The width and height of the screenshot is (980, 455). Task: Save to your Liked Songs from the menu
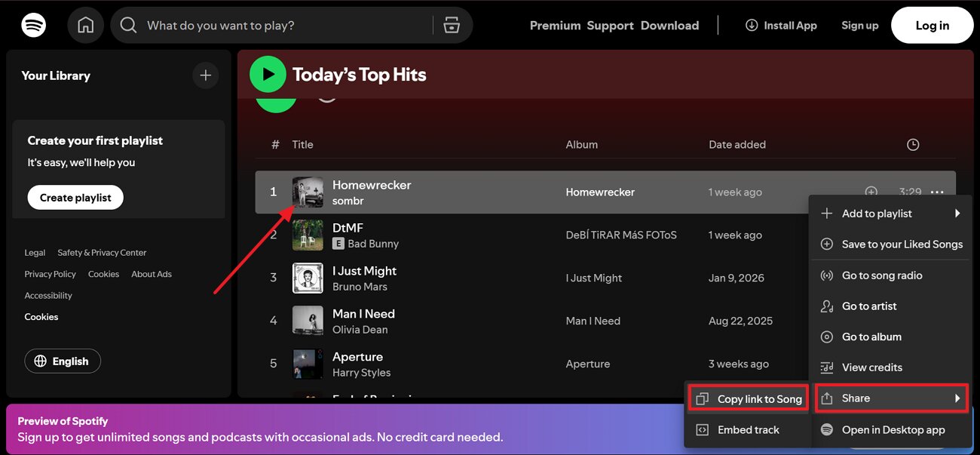pyautogui.click(x=902, y=244)
